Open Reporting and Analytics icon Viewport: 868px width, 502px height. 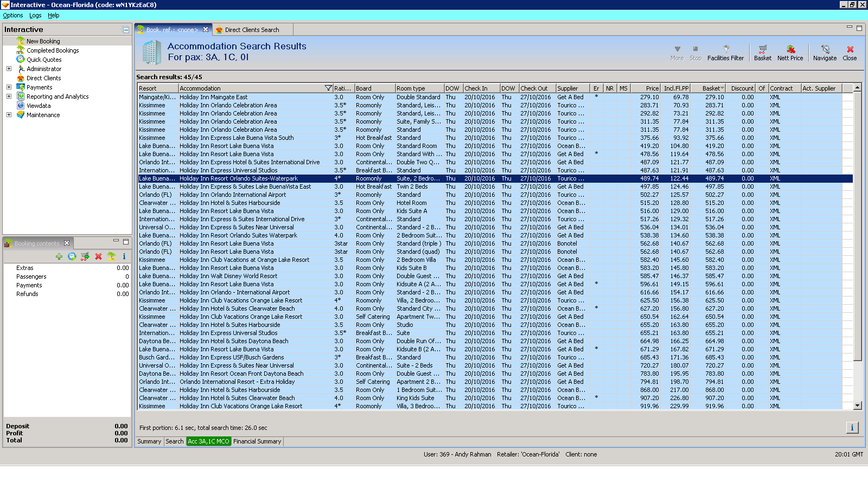tap(21, 96)
